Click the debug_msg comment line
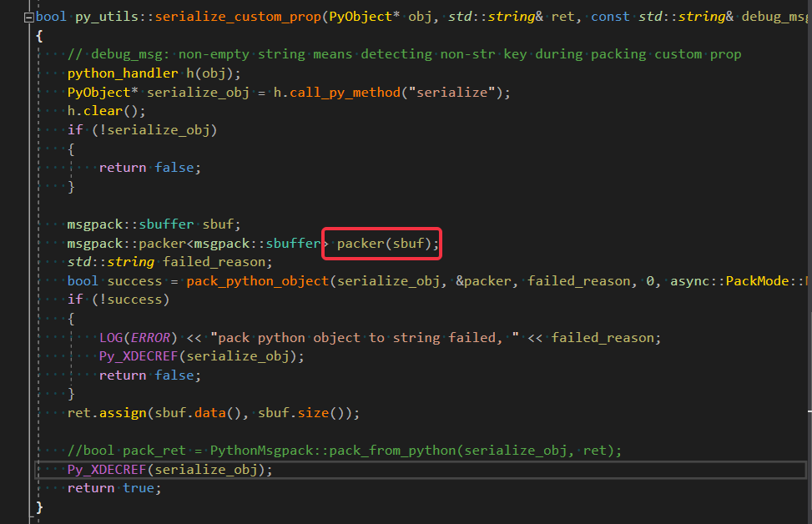This screenshot has width=812, height=524. click(x=404, y=54)
